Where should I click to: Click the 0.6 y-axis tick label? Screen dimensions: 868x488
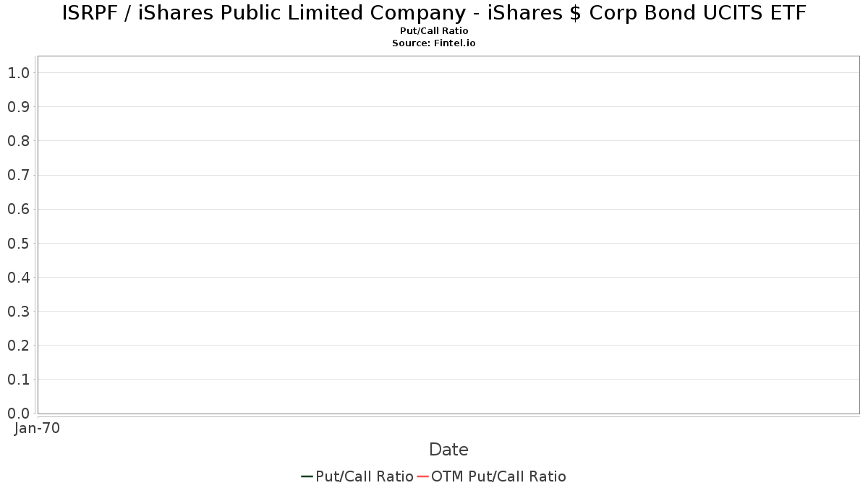coord(18,209)
